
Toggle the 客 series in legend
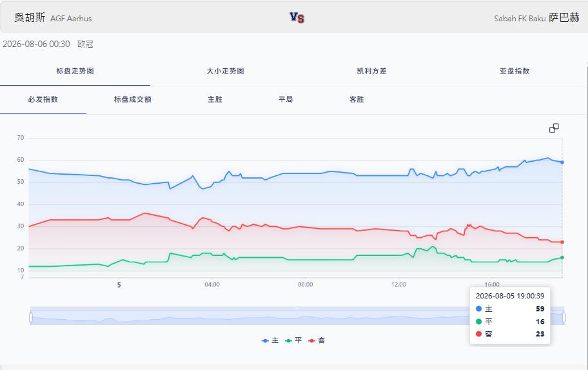tap(317, 340)
